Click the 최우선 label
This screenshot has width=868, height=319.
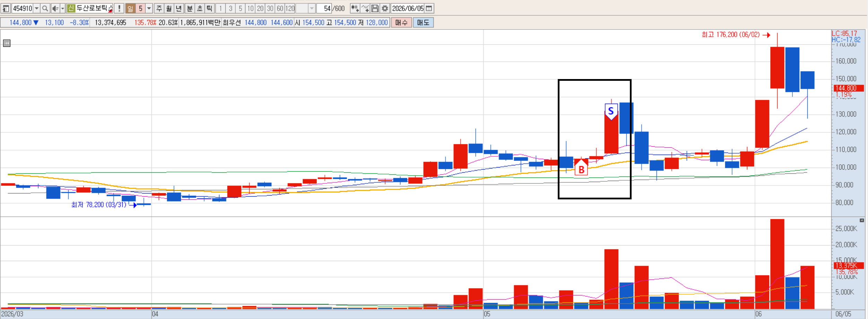tap(232, 23)
